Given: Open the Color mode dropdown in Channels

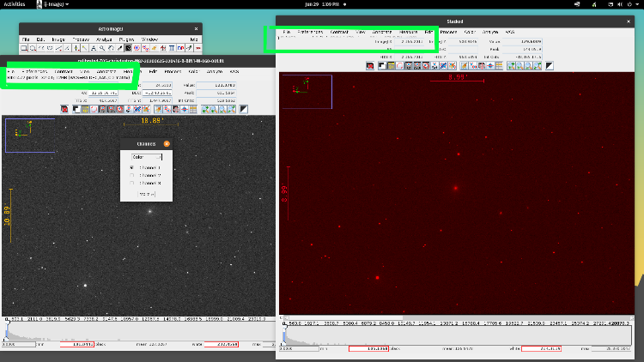Looking at the screenshot, I should pyautogui.click(x=149, y=157).
